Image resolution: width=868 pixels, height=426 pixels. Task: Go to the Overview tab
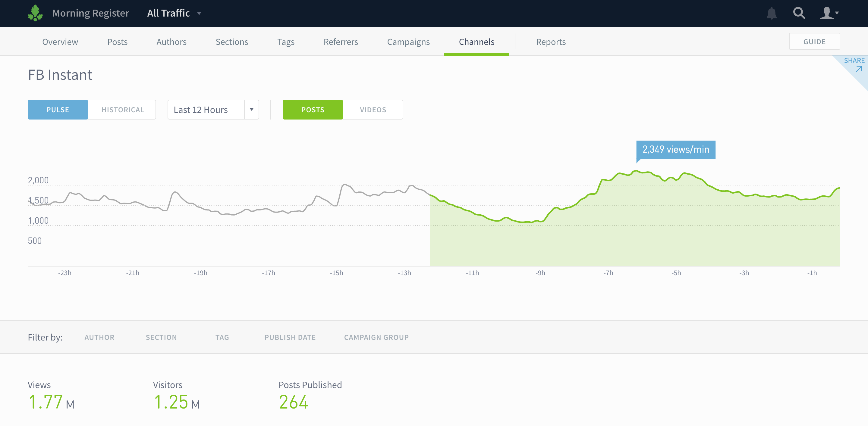click(60, 42)
